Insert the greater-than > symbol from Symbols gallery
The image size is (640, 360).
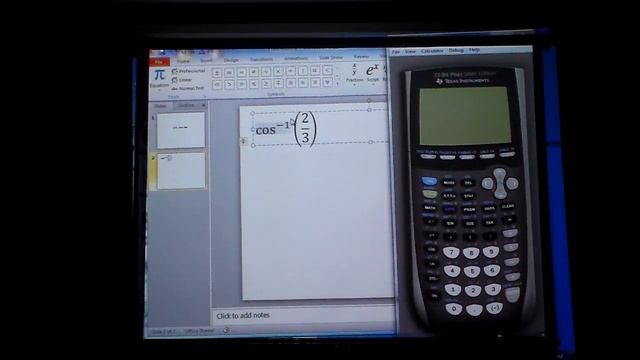pyautogui.click(x=229, y=84)
